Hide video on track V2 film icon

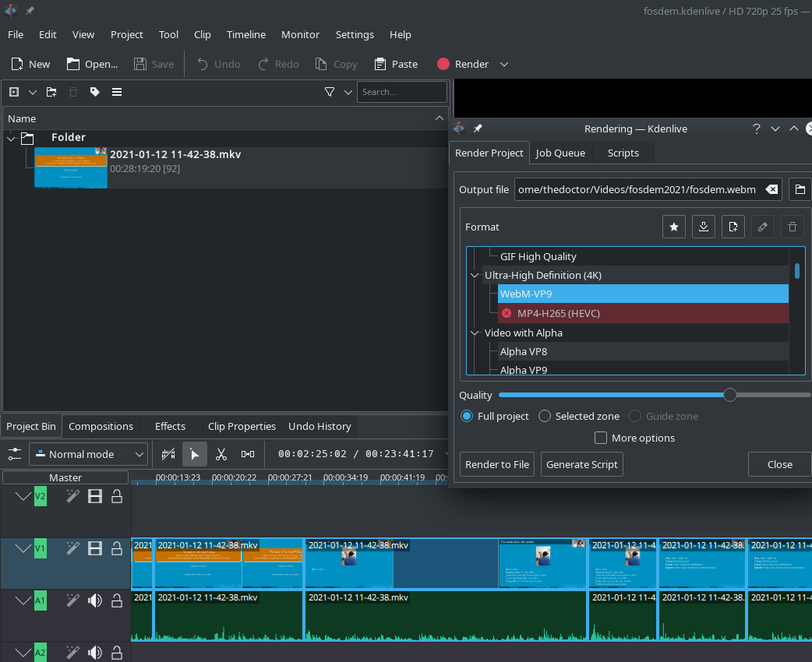(95, 496)
